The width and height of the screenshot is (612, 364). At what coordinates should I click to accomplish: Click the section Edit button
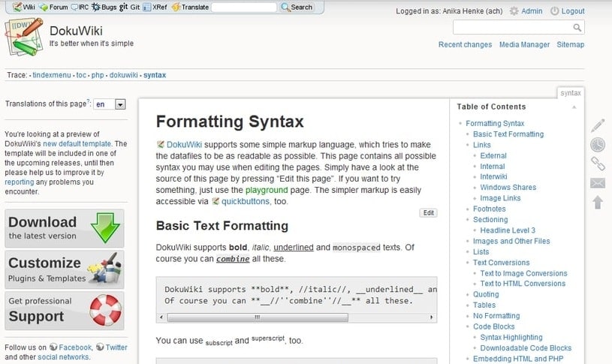pos(428,213)
